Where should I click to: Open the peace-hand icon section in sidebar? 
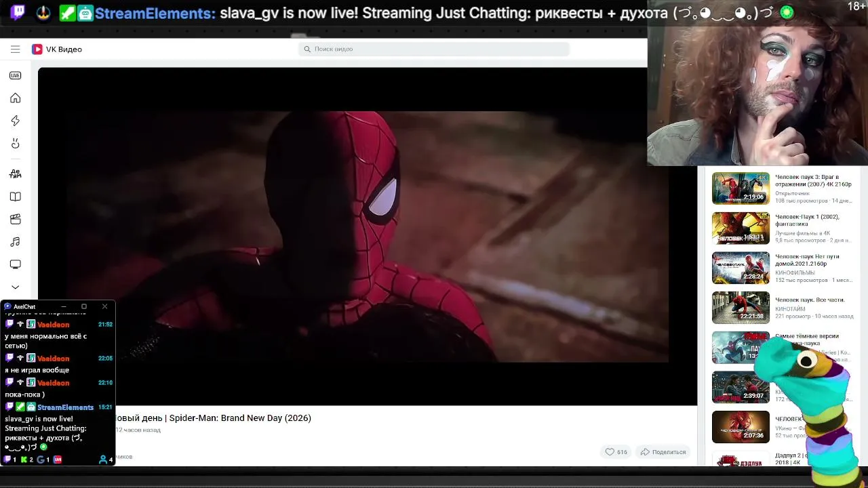(15, 144)
